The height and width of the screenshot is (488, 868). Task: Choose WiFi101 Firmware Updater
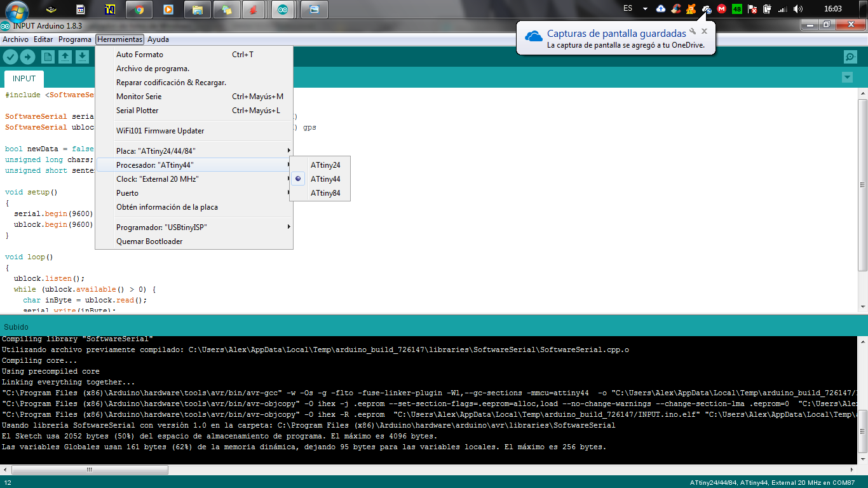(194, 131)
